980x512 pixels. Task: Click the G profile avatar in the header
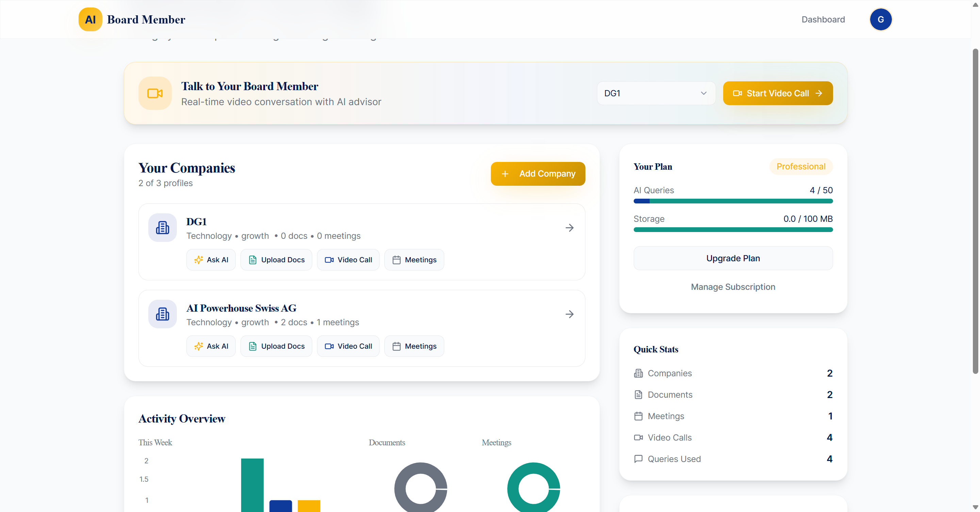(881, 19)
